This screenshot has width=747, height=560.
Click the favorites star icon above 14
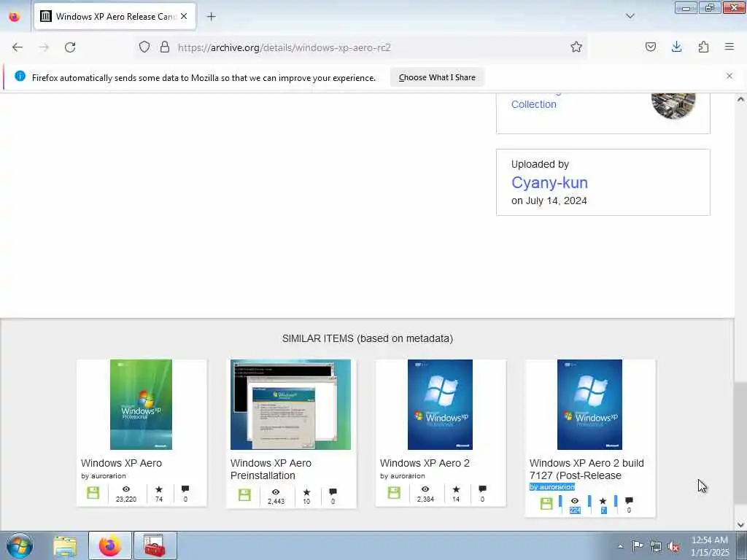(x=456, y=489)
